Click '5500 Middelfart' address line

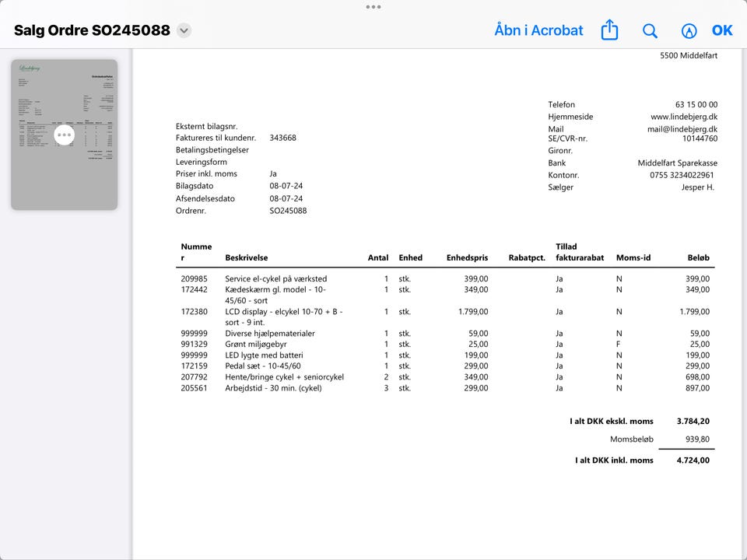(689, 55)
